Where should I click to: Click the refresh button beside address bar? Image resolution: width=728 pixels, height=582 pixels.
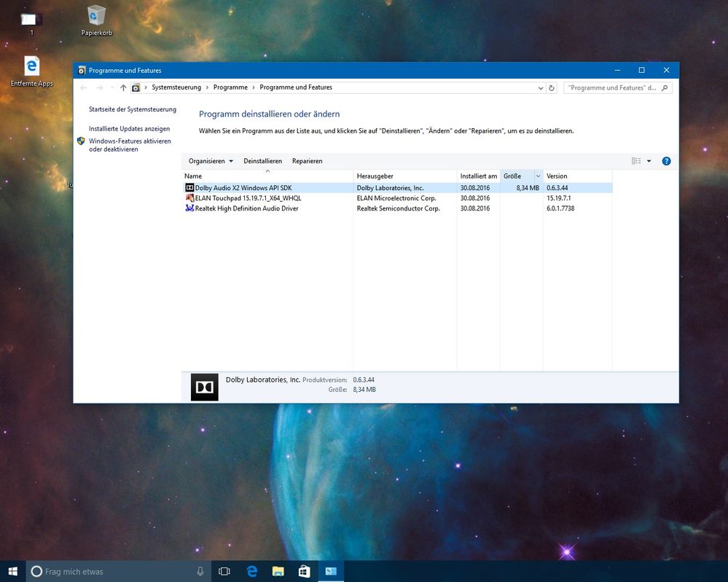pos(552,87)
